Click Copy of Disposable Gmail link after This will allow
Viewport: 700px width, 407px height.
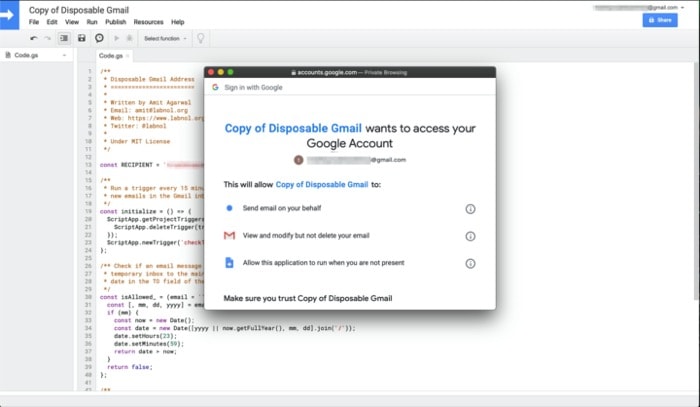[x=322, y=185]
